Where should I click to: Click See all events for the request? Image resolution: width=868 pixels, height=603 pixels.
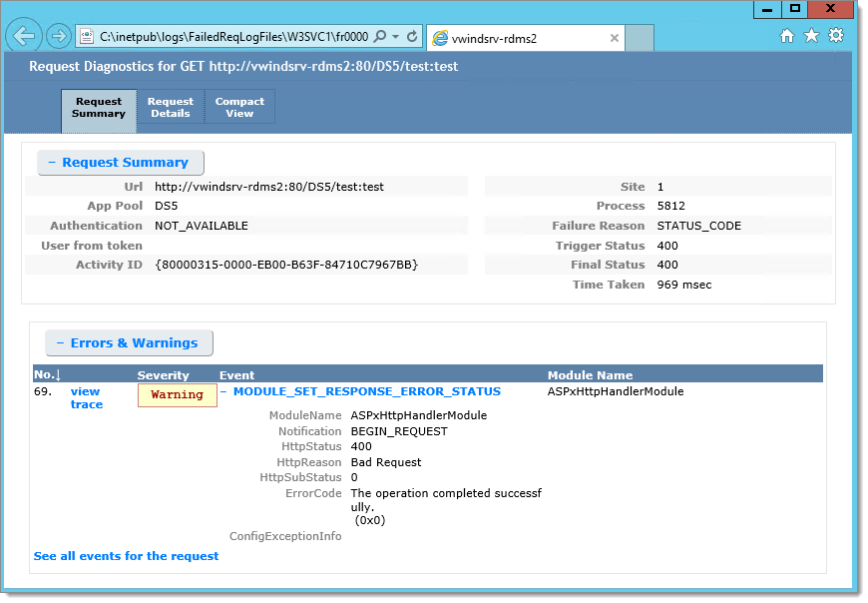coord(127,556)
